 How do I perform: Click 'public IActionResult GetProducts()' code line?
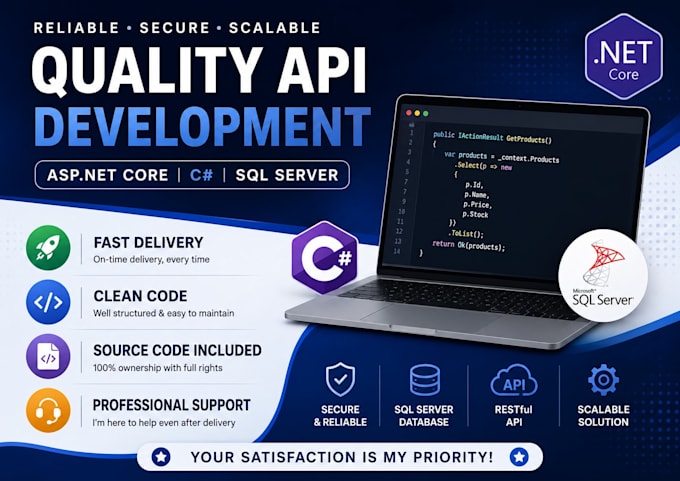point(492,137)
